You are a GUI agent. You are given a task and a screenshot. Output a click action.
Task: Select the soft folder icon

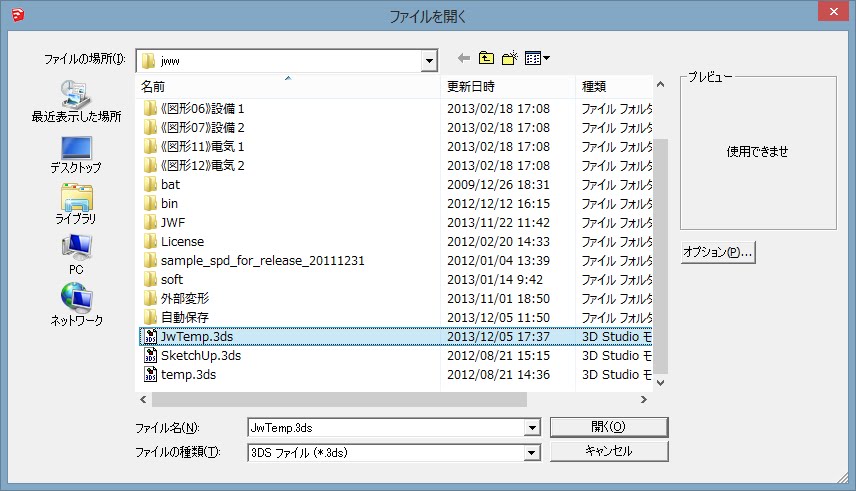tap(150, 279)
